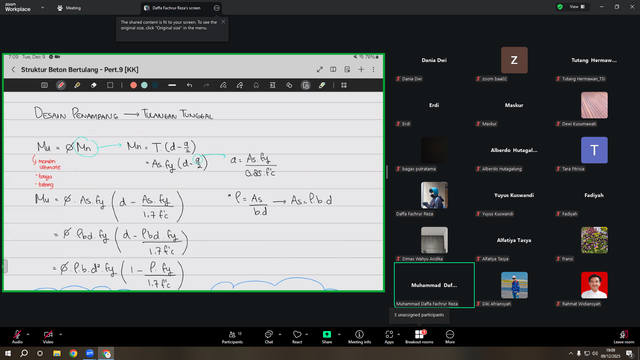Open the keyboard text input tool
This screenshot has width=640, height=360.
click(44, 85)
